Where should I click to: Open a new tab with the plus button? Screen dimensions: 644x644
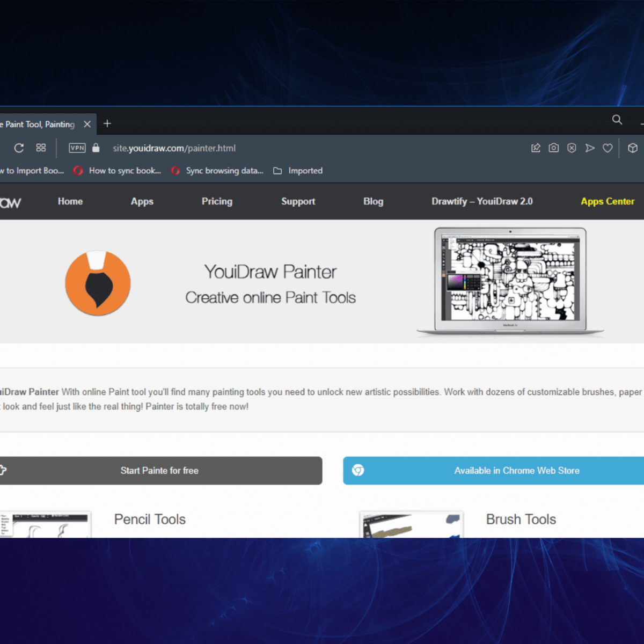coord(107,123)
